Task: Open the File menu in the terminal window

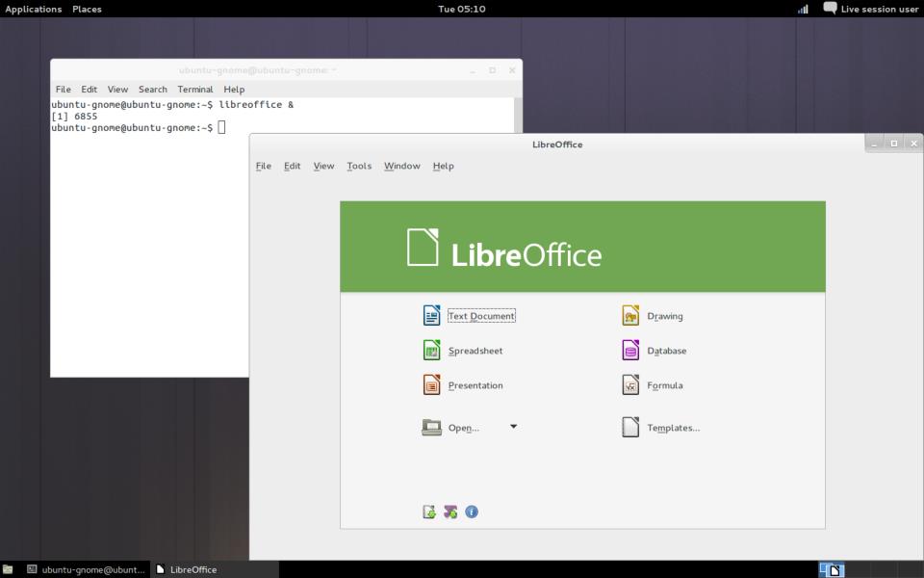Action: click(64, 89)
